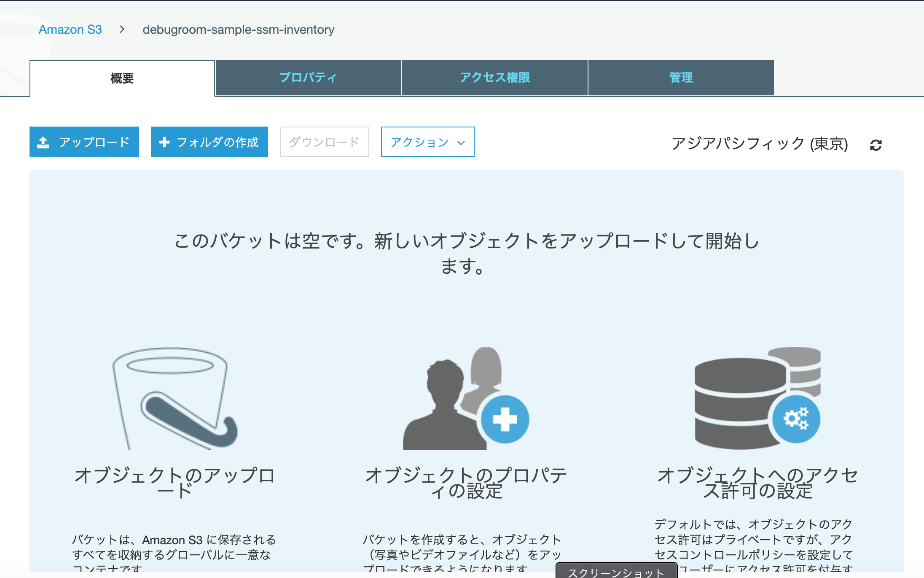Click the アジアパシフィック (東京) region label
This screenshot has width=924, height=578.
(760, 144)
